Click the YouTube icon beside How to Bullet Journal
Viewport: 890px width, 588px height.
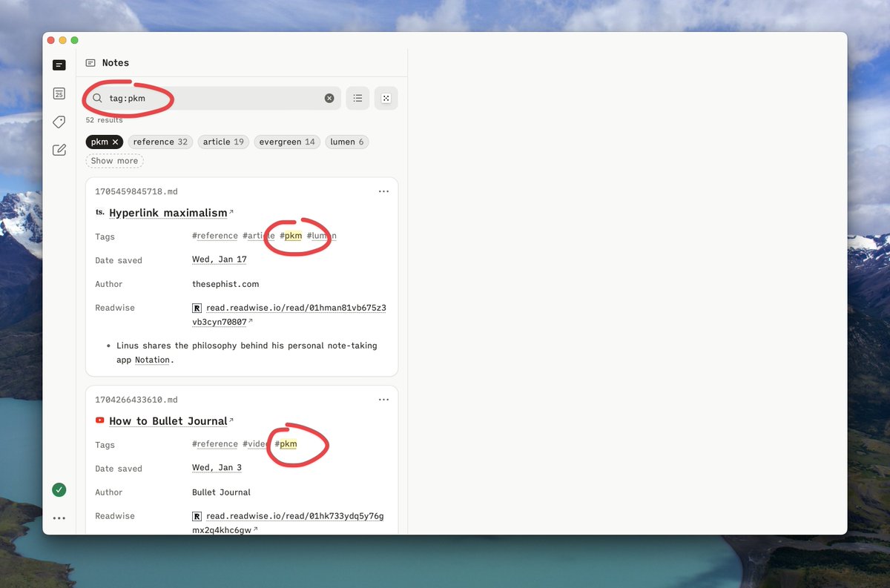coord(100,420)
